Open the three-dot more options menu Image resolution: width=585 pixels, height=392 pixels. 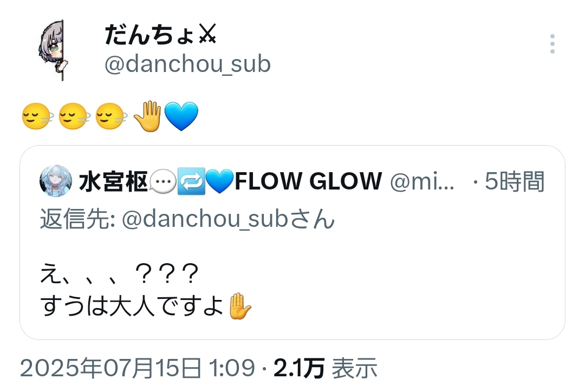tap(552, 44)
